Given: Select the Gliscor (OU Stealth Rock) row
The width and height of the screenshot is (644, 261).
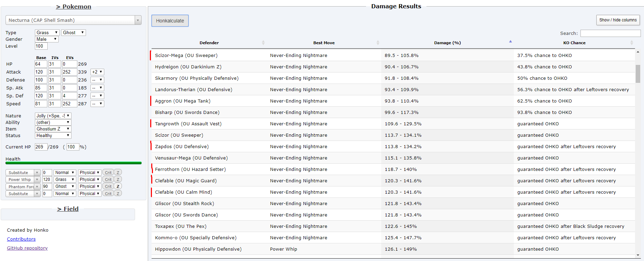Looking at the screenshot, I should coord(393,203).
